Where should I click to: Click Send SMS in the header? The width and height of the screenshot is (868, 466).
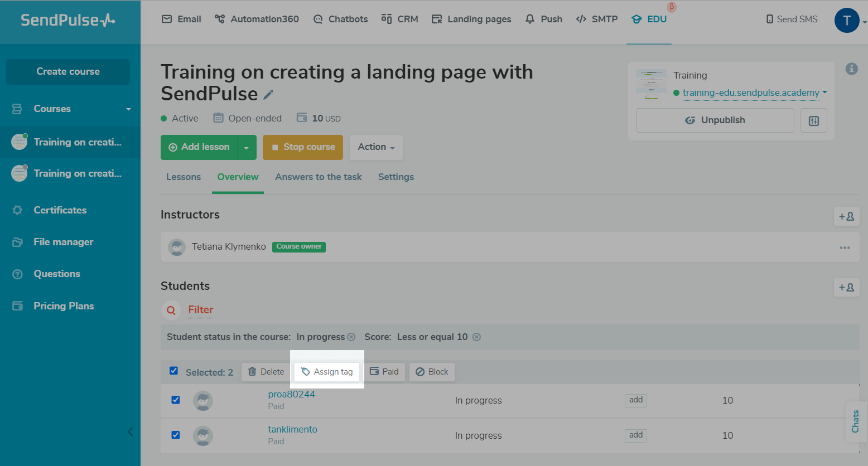coord(792,19)
